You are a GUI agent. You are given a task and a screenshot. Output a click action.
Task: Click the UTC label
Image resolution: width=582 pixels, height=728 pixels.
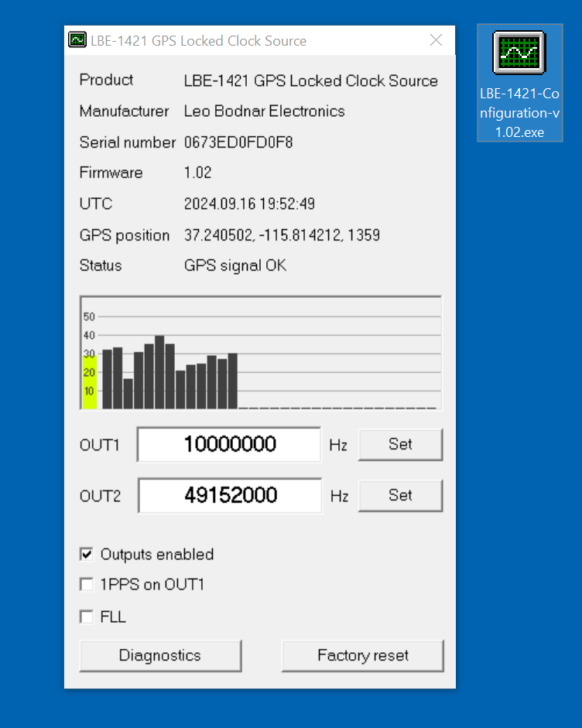pyautogui.click(x=96, y=203)
